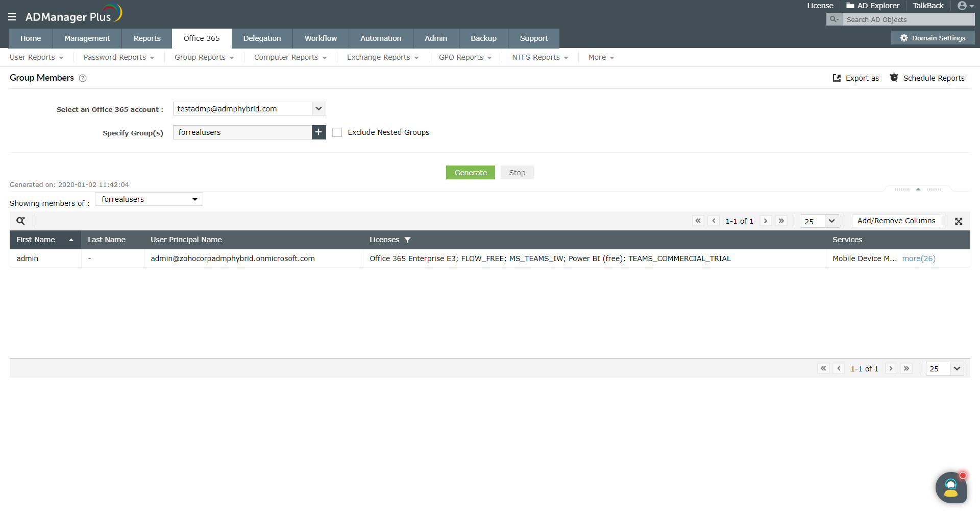980x517 pixels.
Task: Expand the Exchange Reports menu
Action: 383,57
